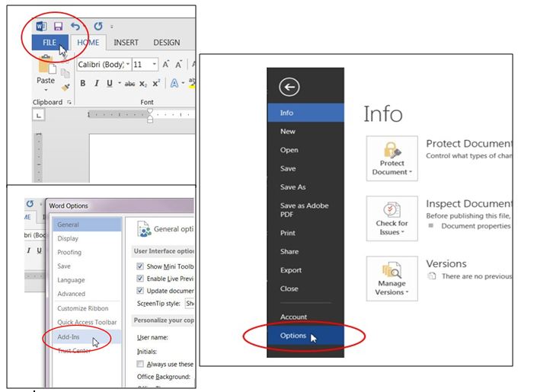534x392 pixels.
Task: Click the Protect Document button
Action: tap(392, 158)
